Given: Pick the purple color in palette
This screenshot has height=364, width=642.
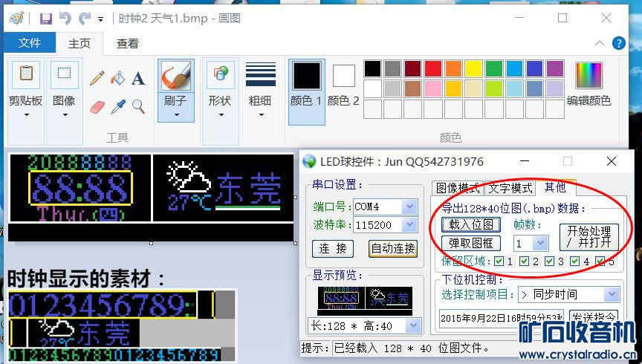Looking at the screenshot, I should click(x=555, y=69).
